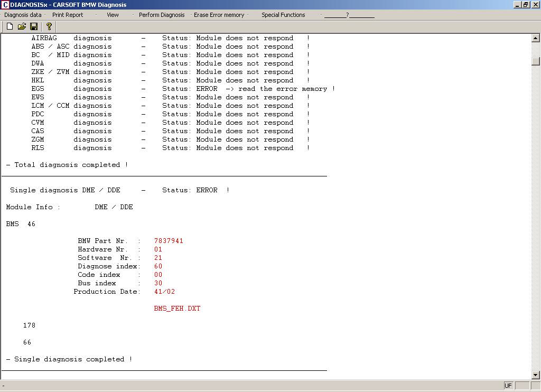Image resolution: width=541 pixels, height=392 pixels.
Task: Click the 'Module Info' line
Action: click(69, 207)
